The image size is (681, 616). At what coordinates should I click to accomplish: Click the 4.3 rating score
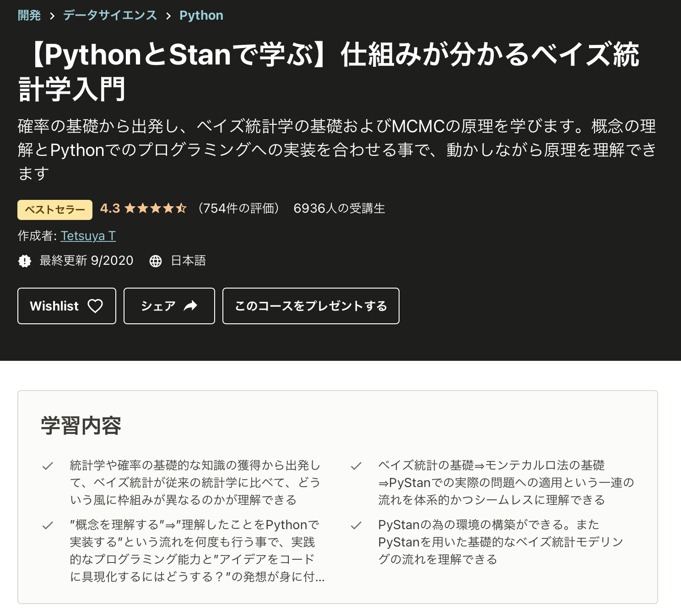[x=110, y=209]
